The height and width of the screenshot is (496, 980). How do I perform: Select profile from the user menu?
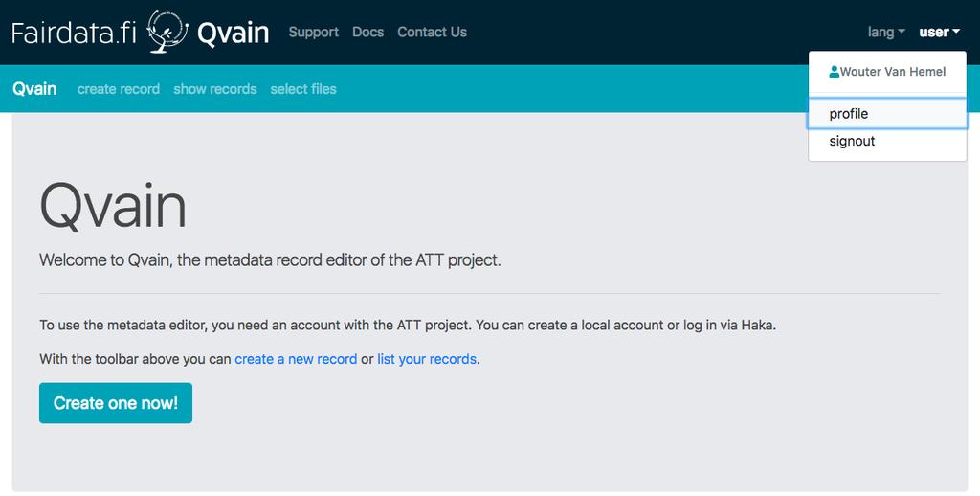pyautogui.click(x=887, y=114)
